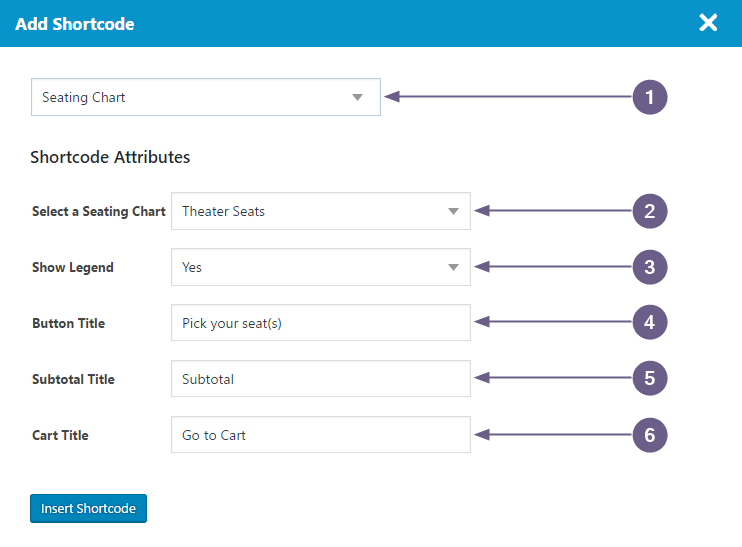Click into the Subtotal Title field

[x=321, y=379]
